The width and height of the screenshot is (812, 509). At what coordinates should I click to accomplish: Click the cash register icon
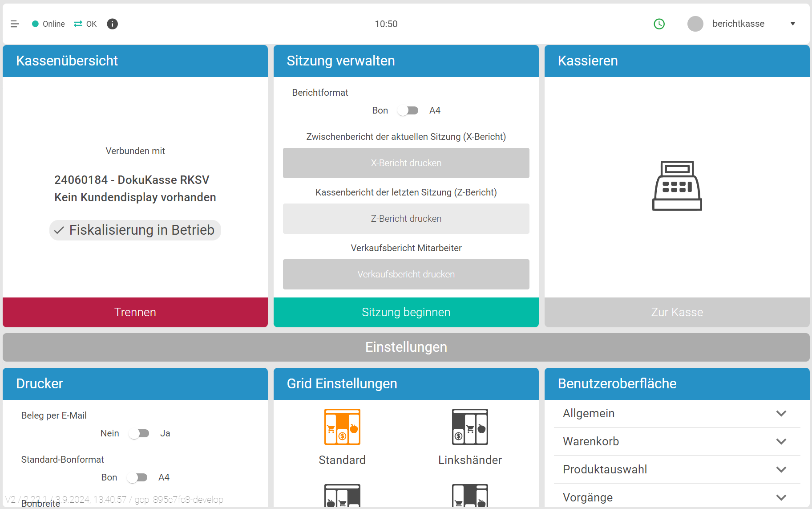tap(677, 186)
